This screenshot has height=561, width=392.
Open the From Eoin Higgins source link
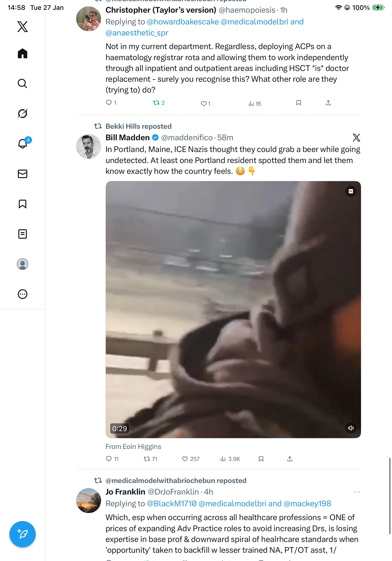click(x=133, y=446)
